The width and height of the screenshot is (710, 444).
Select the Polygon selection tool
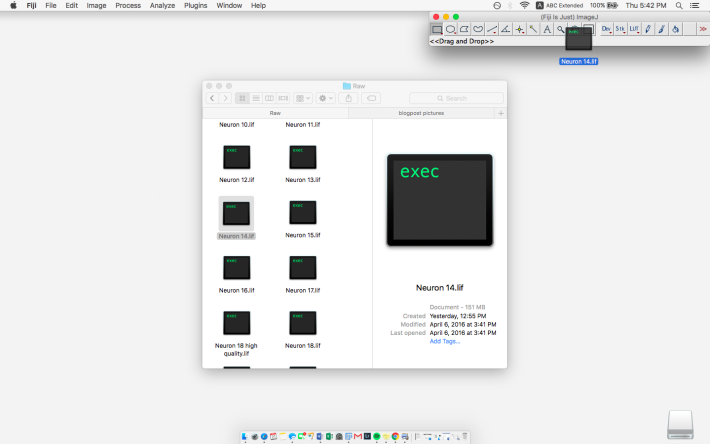pos(464,29)
